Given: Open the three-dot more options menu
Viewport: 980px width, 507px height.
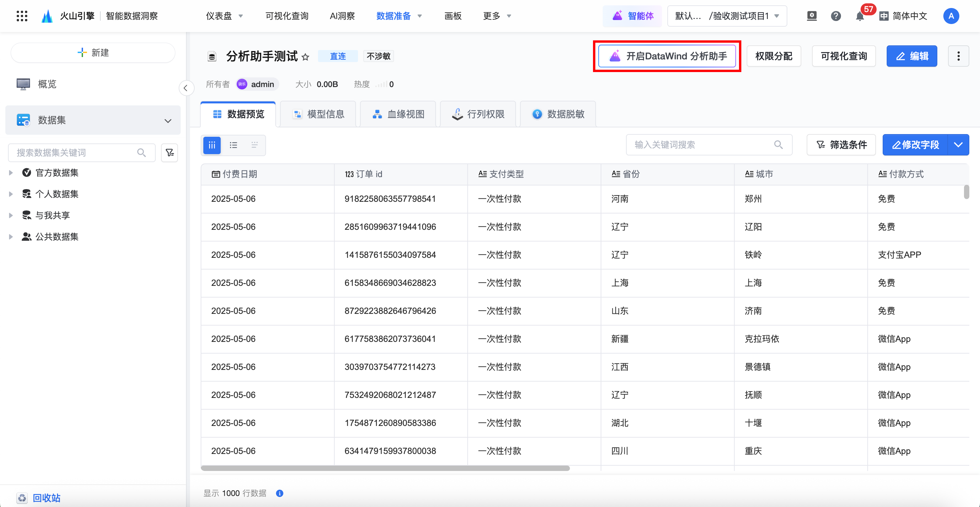Looking at the screenshot, I should 958,56.
